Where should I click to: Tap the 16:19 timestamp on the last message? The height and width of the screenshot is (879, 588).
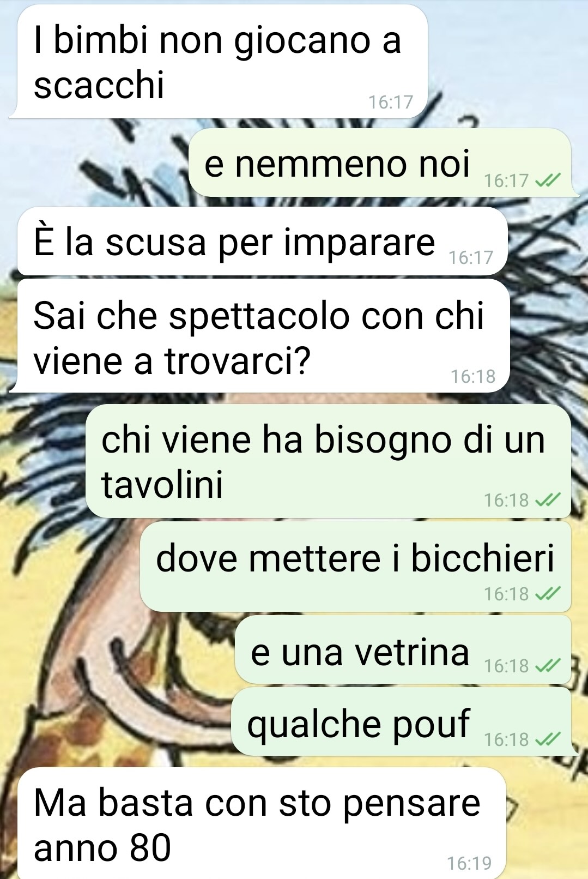click(469, 863)
